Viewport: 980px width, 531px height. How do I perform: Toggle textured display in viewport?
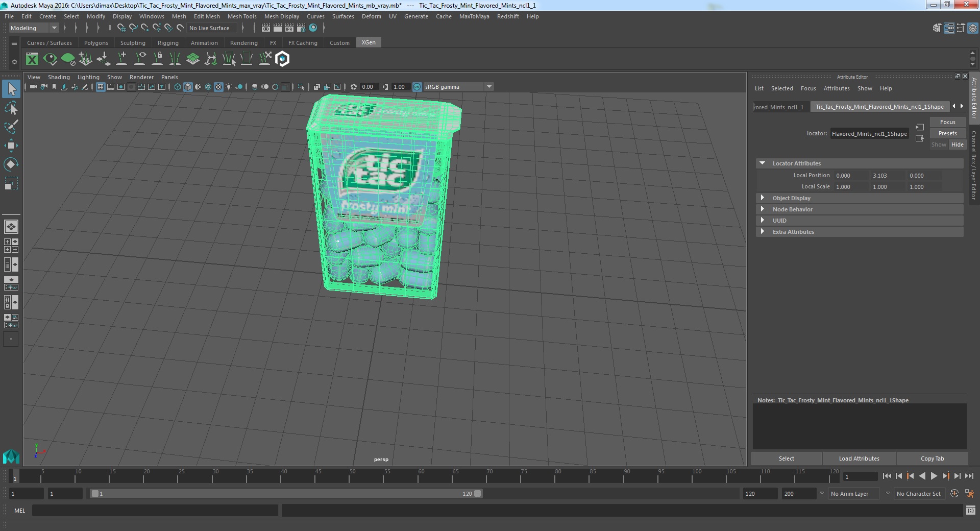pos(218,87)
